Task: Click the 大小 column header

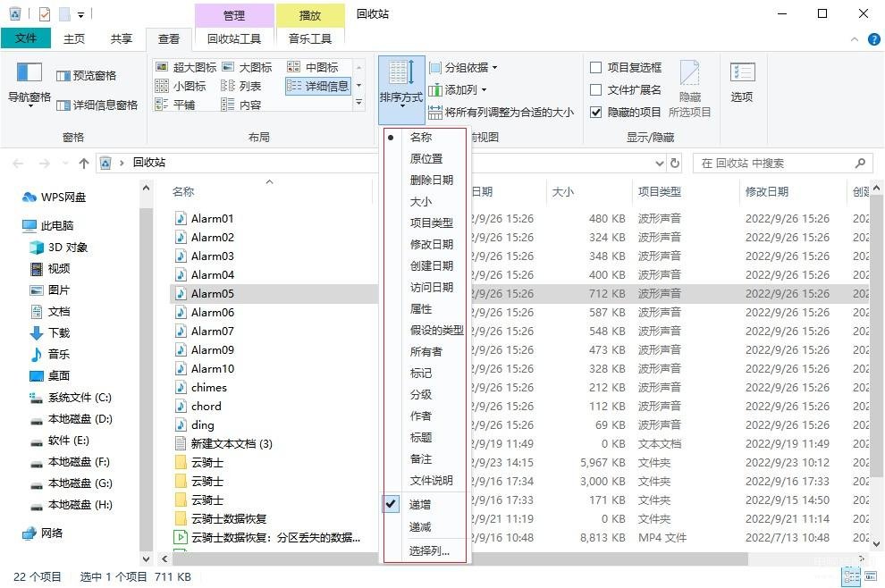Action: 589,191
